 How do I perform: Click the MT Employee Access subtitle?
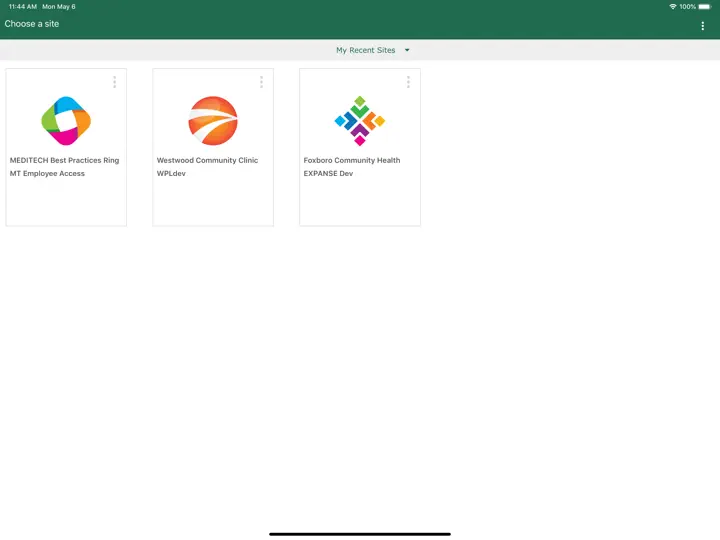coord(47,174)
